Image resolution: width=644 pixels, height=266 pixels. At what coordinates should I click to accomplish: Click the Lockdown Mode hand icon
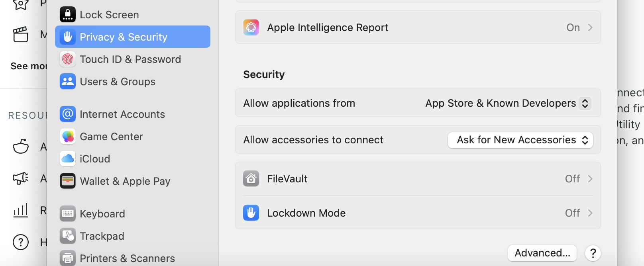click(251, 213)
